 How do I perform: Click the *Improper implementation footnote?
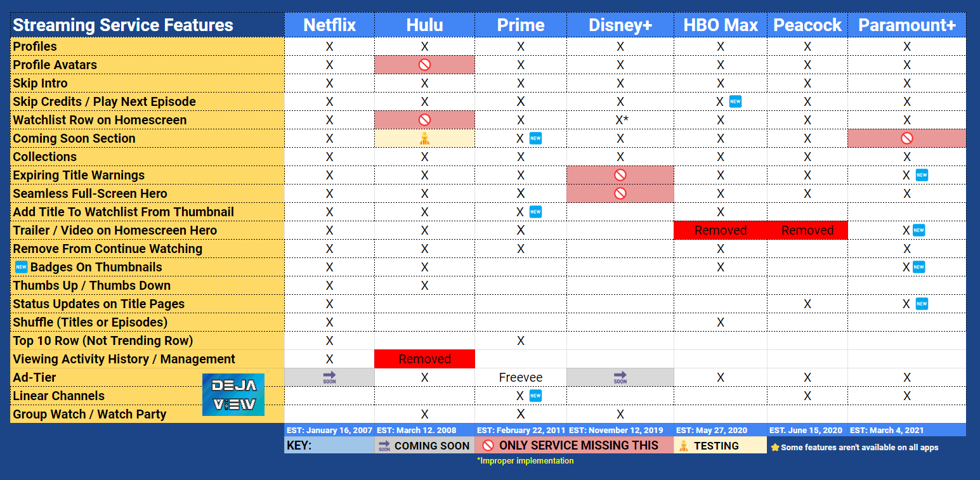point(525,460)
